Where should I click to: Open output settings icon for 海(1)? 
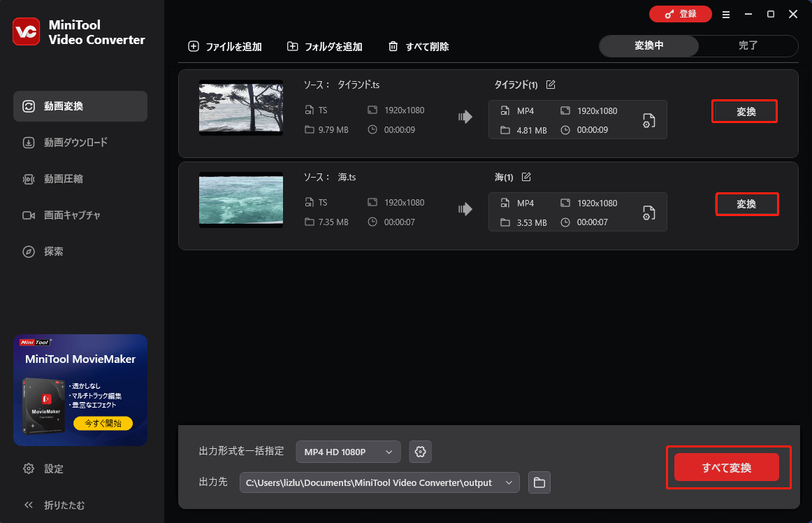(649, 213)
